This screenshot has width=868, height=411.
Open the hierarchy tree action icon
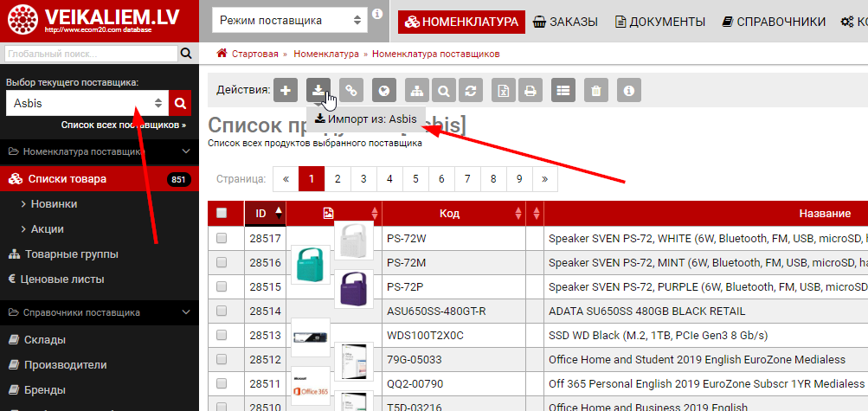pyautogui.click(x=417, y=89)
